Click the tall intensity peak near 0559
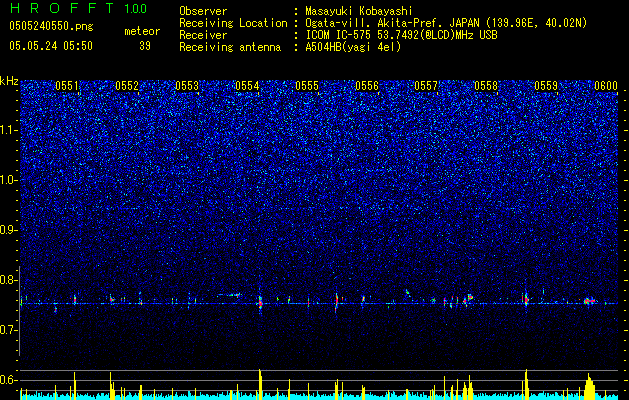Viewport: 629px width, 400px height. (526, 384)
